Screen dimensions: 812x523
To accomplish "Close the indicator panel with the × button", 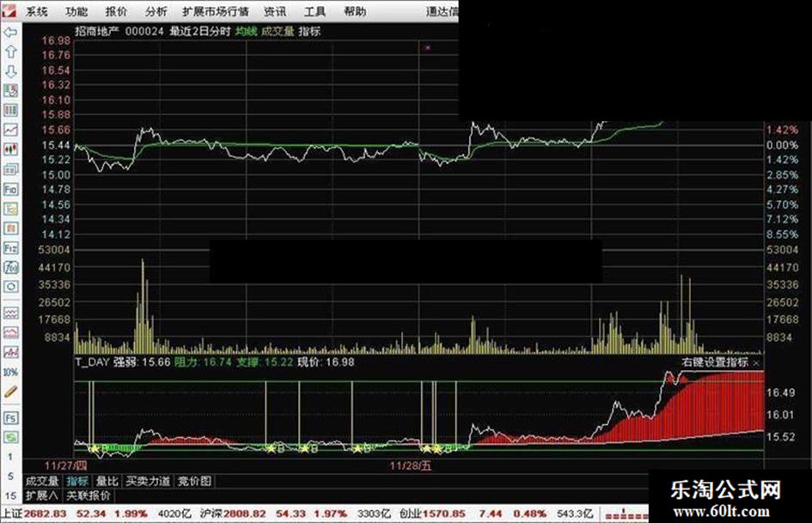I will click(756, 363).
